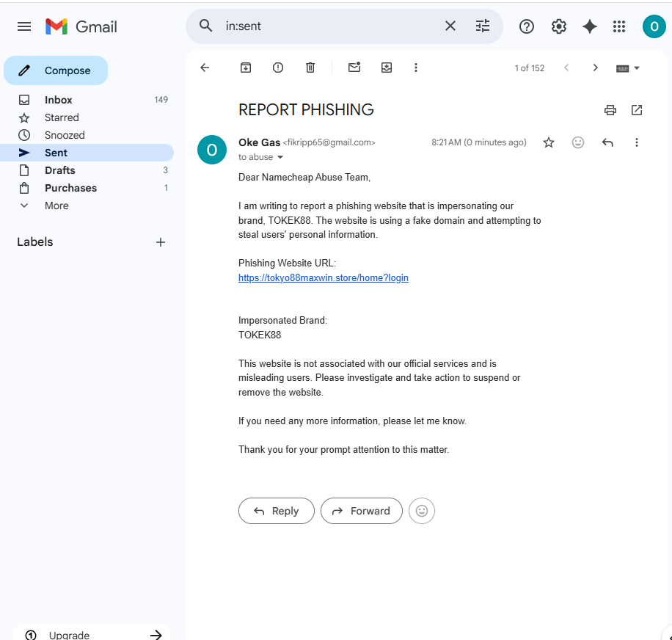Open the Google apps grid
The width and height of the screenshot is (672, 640).
(x=619, y=26)
